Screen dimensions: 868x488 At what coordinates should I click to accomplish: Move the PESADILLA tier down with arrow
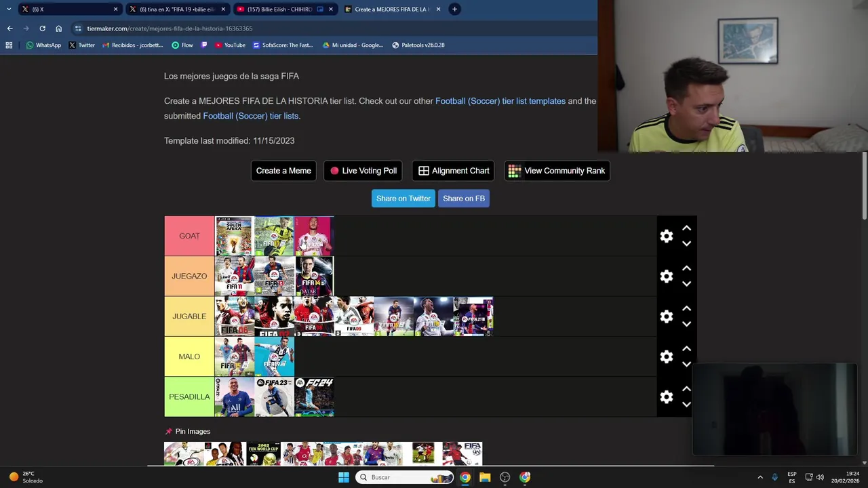coord(686,405)
